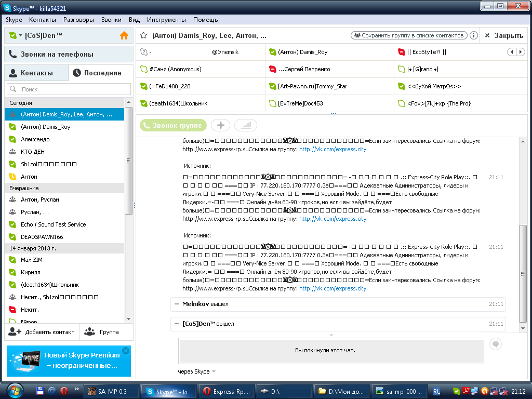Screen dimensions: 532x399
Task: Show next participants with right arrow
Action: coord(521,52)
